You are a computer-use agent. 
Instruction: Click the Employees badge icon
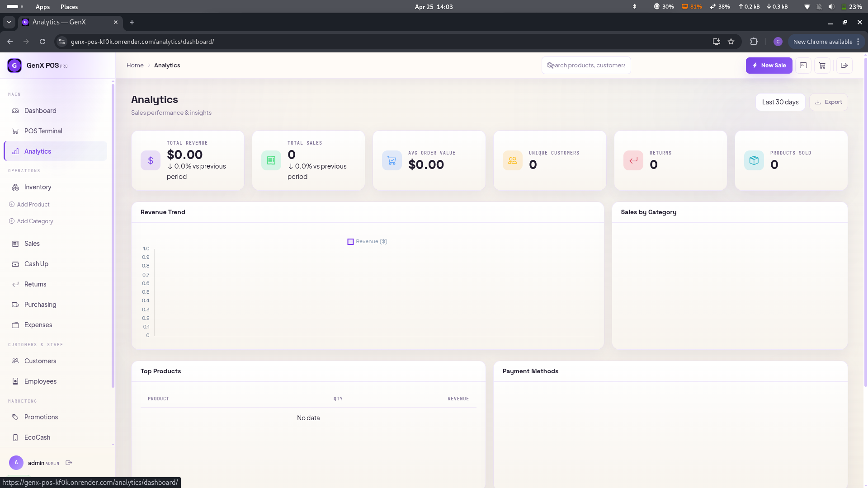point(15,381)
